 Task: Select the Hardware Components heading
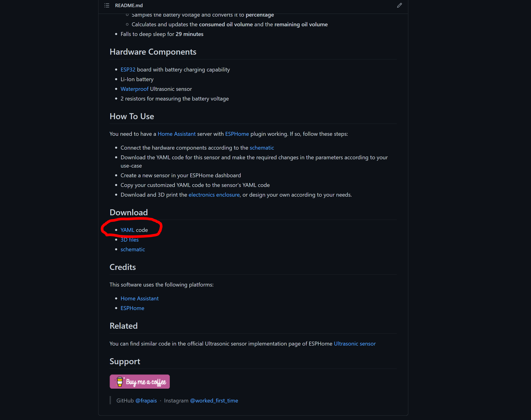(153, 52)
